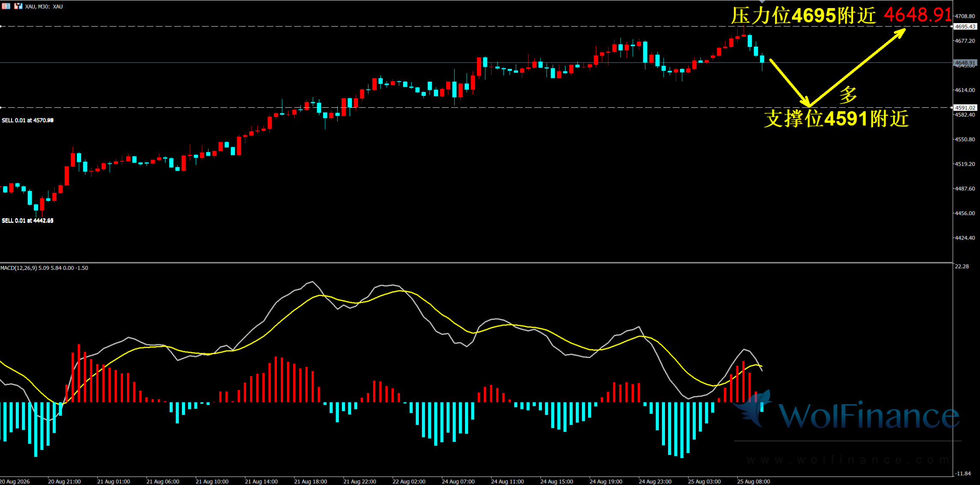Click the grey 4648.91 current price tag

[965, 63]
